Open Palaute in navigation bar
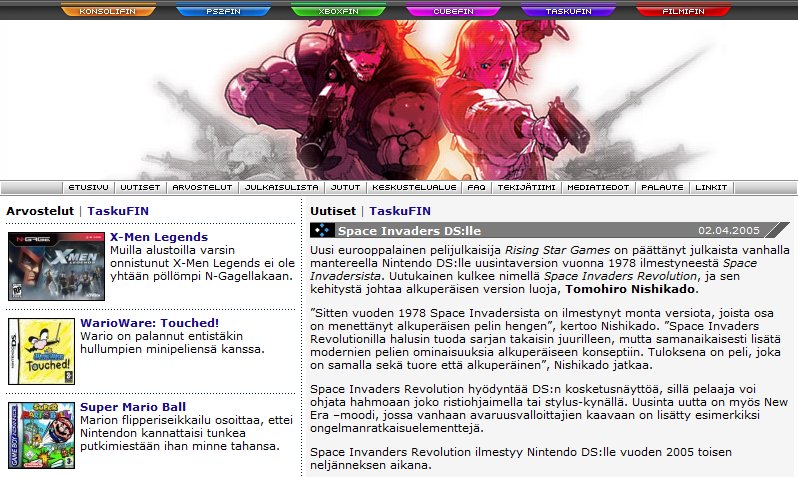798x477 pixels. [x=662, y=187]
